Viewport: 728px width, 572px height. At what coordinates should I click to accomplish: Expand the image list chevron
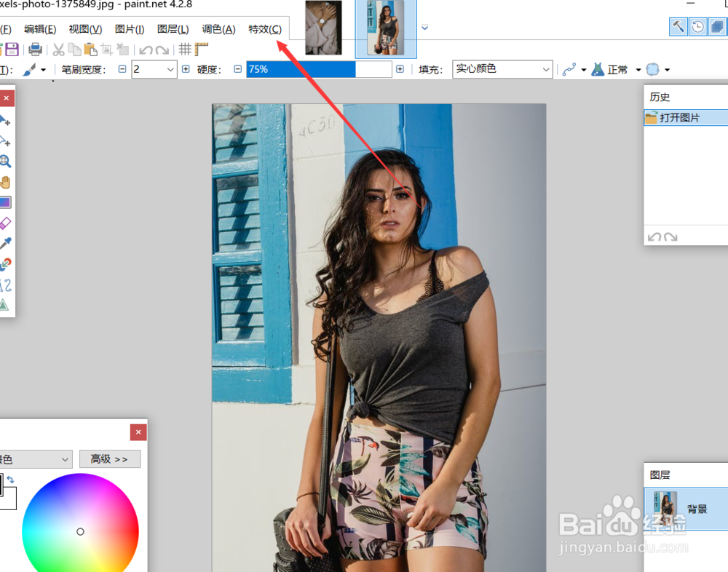(424, 28)
